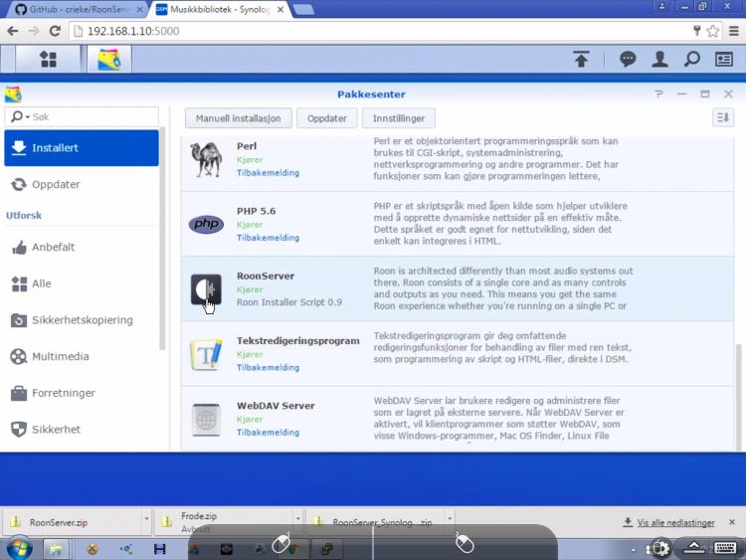
Task: Select Forretninger category
Action: coord(82,393)
